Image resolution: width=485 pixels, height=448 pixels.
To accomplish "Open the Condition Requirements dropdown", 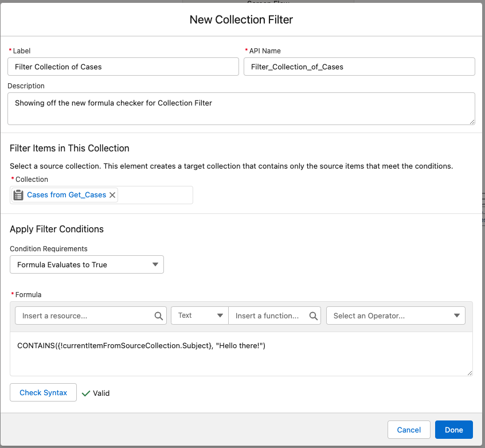I will click(87, 264).
